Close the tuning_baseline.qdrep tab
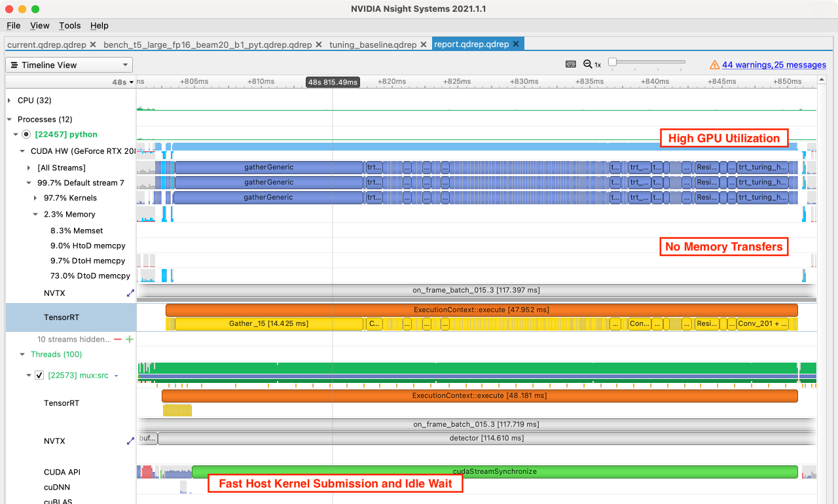 click(423, 45)
